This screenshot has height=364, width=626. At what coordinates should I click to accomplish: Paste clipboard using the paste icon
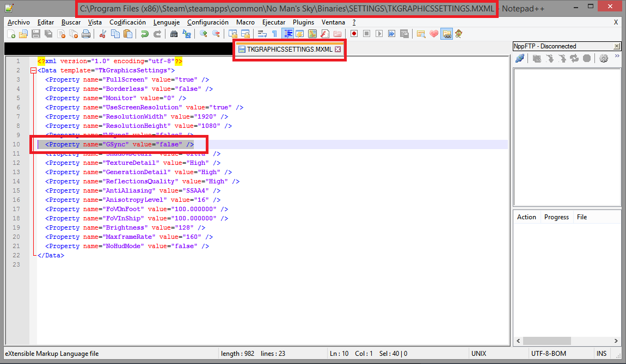(x=128, y=34)
